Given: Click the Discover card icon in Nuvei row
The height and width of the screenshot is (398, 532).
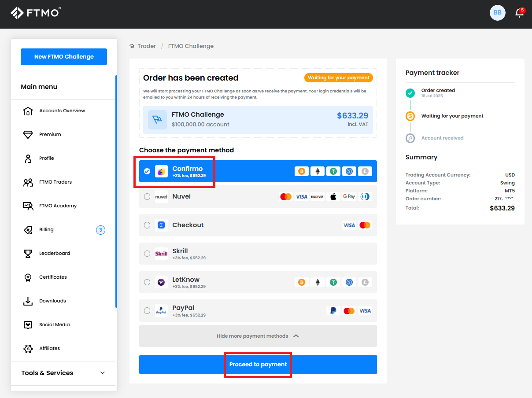Looking at the screenshot, I should (x=318, y=197).
